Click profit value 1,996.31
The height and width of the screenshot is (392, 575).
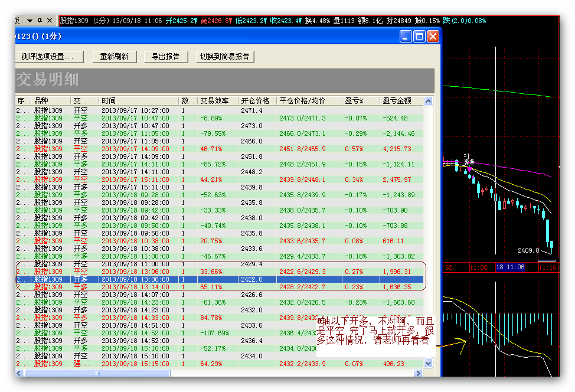(397, 272)
